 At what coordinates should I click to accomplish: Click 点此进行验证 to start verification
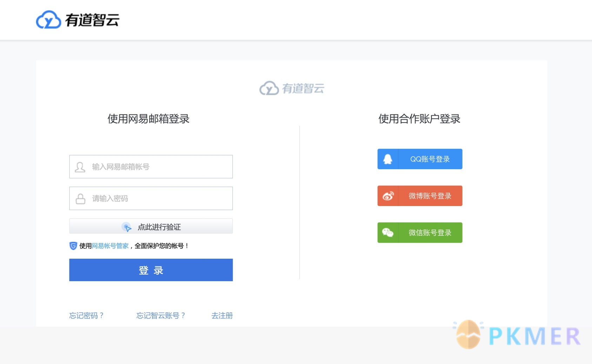(x=151, y=226)
